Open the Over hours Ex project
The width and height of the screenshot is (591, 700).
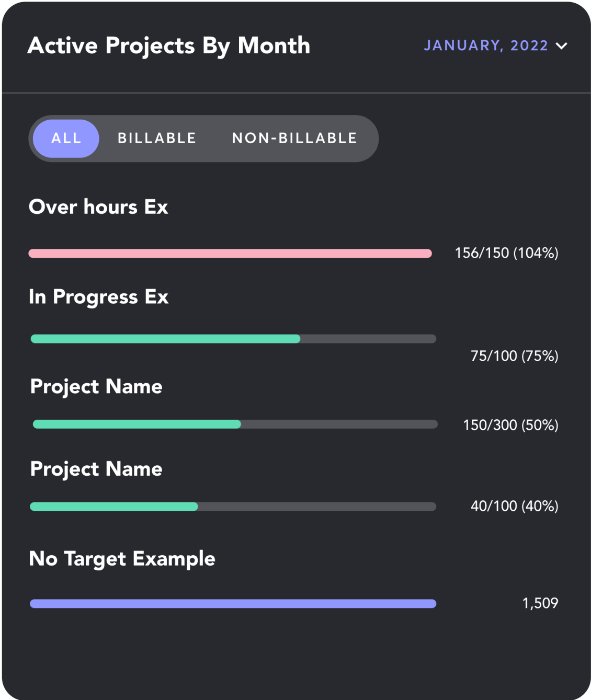(98, 207)
